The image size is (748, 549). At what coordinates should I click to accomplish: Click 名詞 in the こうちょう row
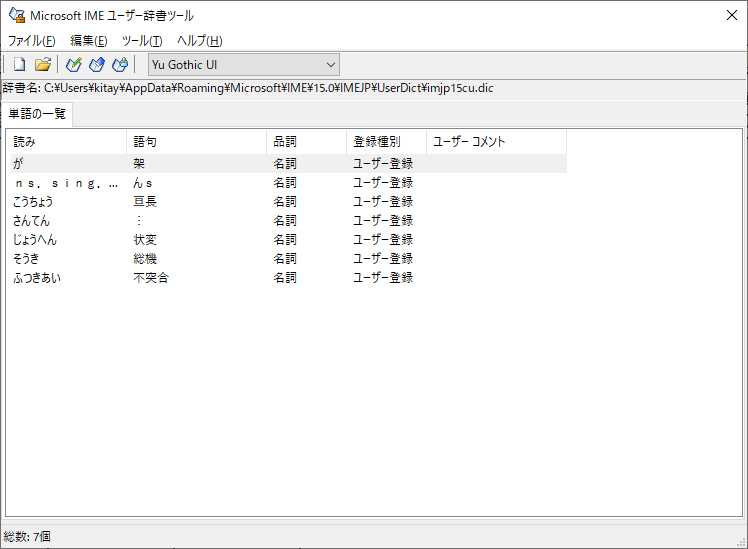[x=285, y=202]
